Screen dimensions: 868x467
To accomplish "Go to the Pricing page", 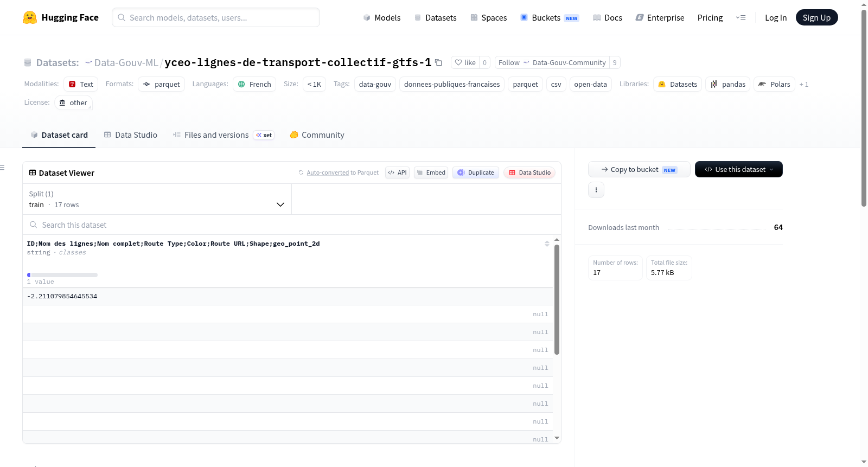I will pos(710,17).
